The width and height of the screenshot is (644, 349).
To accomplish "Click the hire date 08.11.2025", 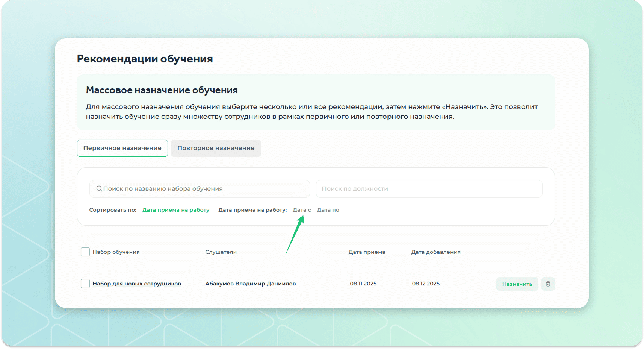I will [x=363, y=284].
